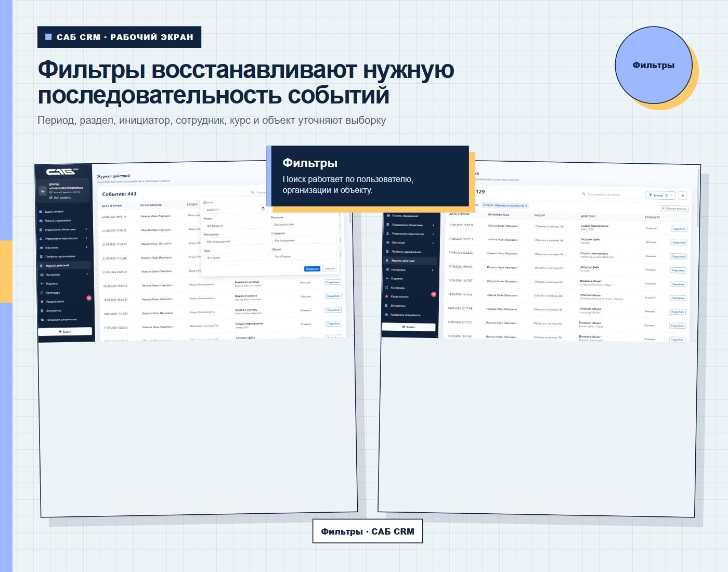Select Журнал действий in left screenshot sidebar
The image size is (728, 572).
[64, 266]
